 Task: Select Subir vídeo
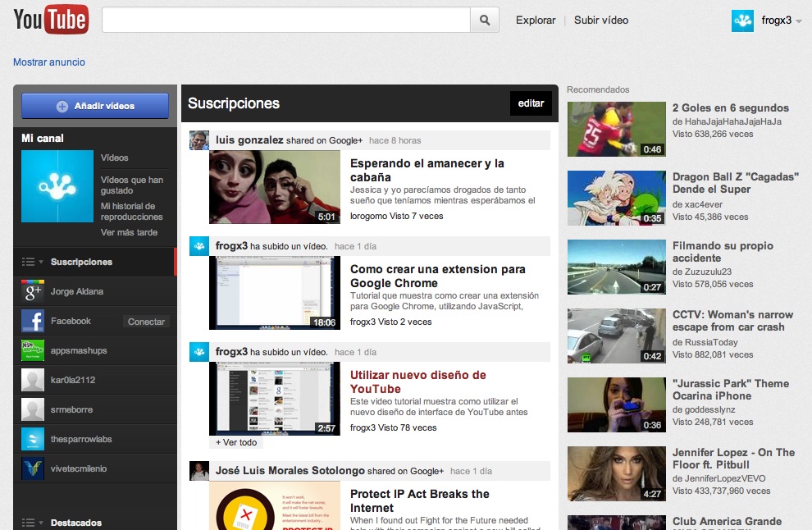point(600,20)
